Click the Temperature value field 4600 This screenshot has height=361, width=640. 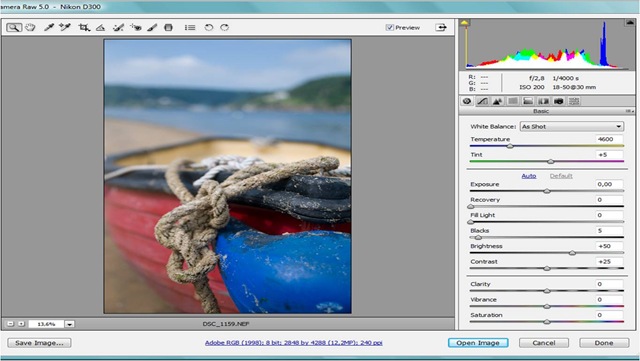pos(609,139)
